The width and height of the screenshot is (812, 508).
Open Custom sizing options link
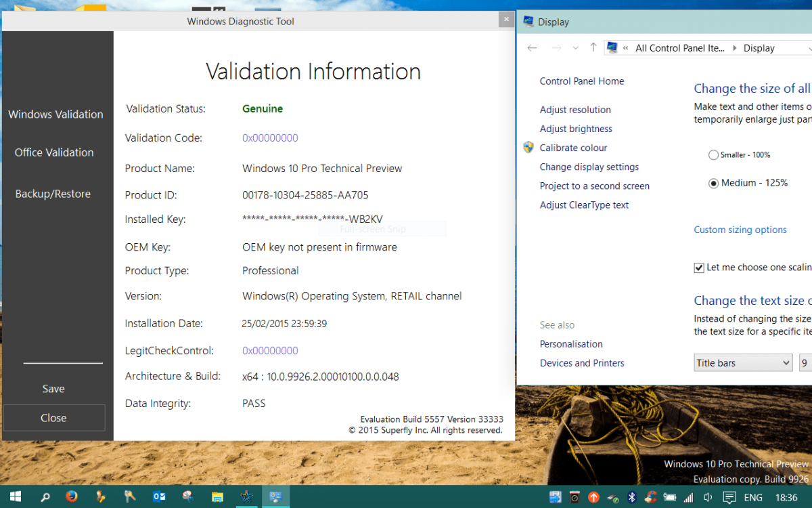tap(740, 230)
